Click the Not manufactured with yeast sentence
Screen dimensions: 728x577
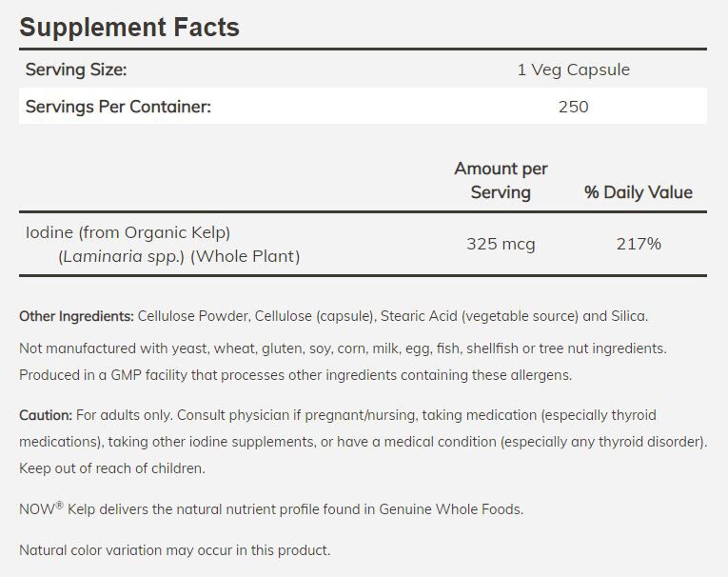(343, 348)
